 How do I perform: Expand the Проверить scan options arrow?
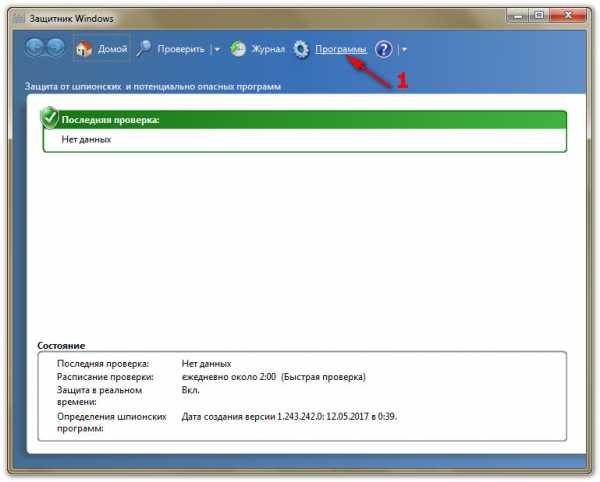point(217,49)
